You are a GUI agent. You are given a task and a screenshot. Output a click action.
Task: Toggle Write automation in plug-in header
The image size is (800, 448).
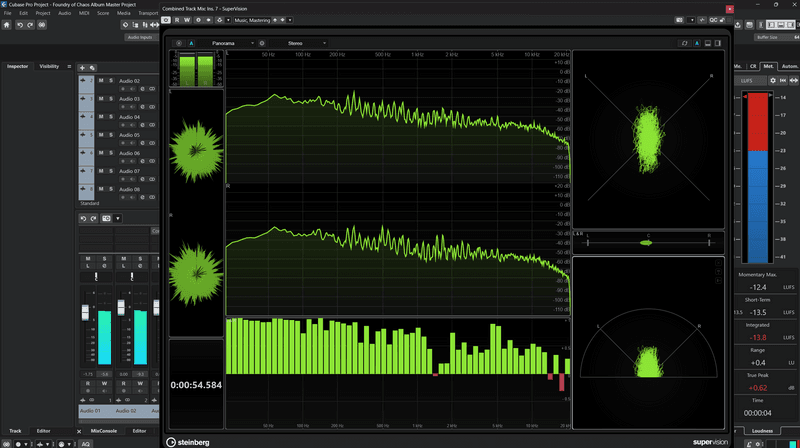tap(187, 20)
